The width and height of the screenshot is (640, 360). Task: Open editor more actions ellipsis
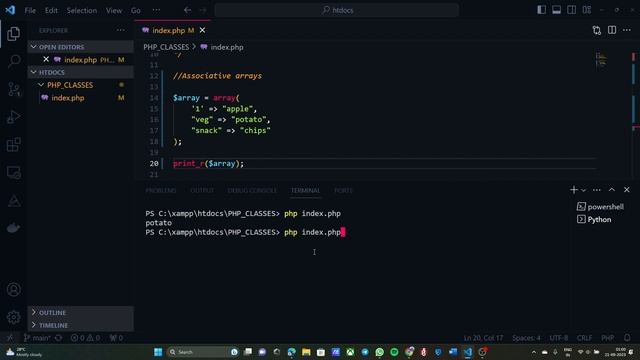pos(627,30)
